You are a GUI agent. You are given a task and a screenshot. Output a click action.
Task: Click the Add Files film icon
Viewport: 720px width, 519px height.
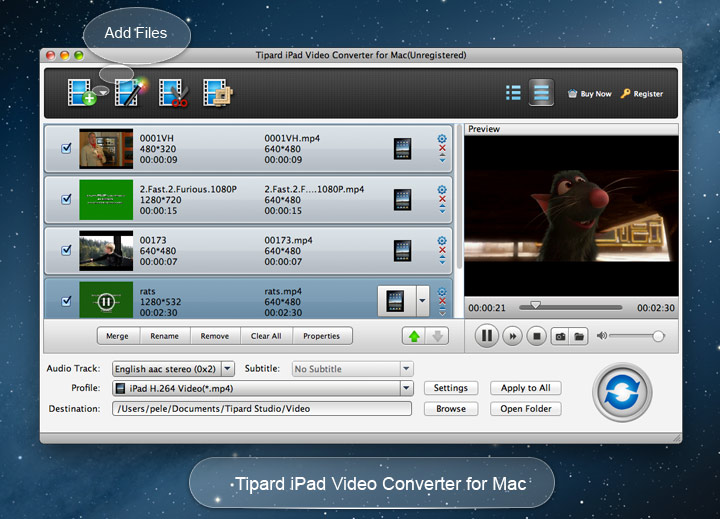coord(80,92)
